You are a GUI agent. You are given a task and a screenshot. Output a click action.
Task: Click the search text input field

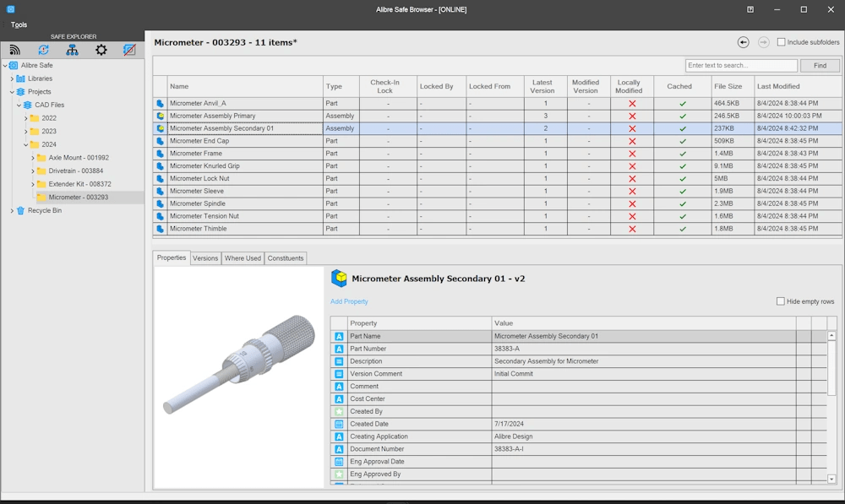point(740,66)
